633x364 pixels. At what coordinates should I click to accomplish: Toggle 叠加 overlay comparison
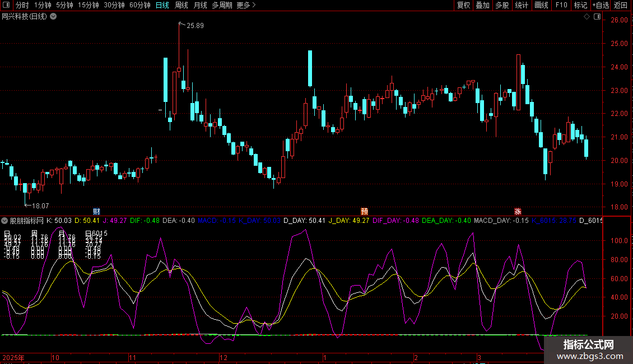click(x=482, y=6)
